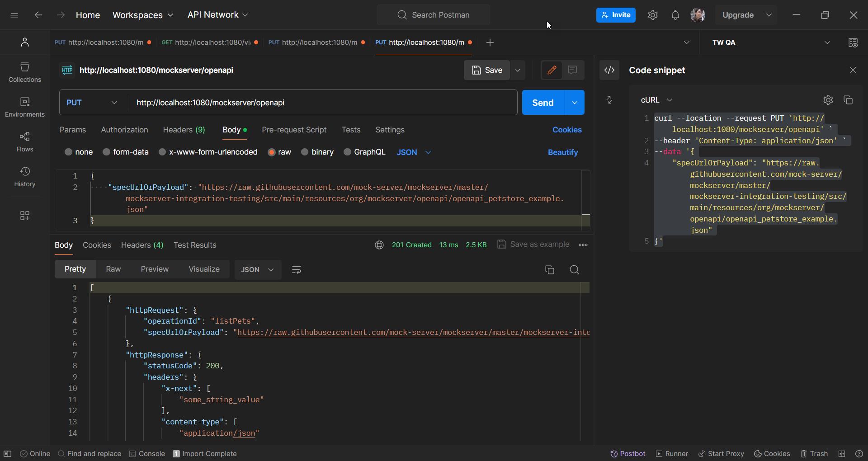Open the TW QA environment dropdown
Screen dimensions: 868x461
[x=770, y=42]
